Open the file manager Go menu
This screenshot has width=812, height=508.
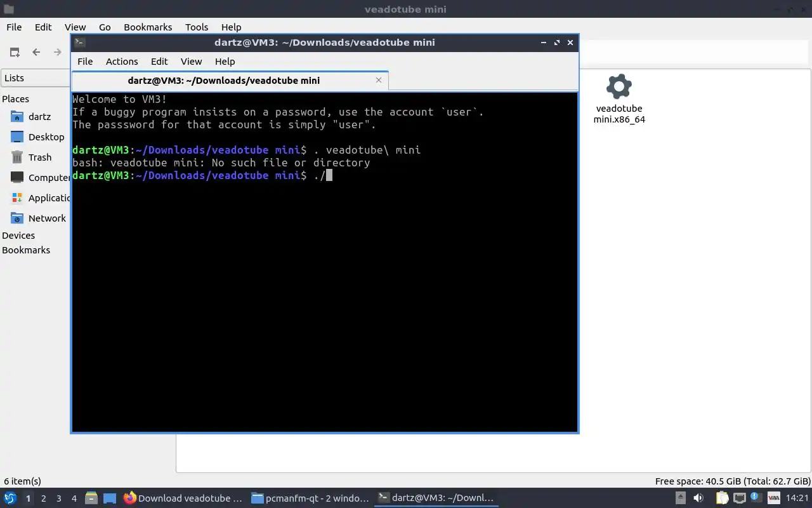(105, 27)
